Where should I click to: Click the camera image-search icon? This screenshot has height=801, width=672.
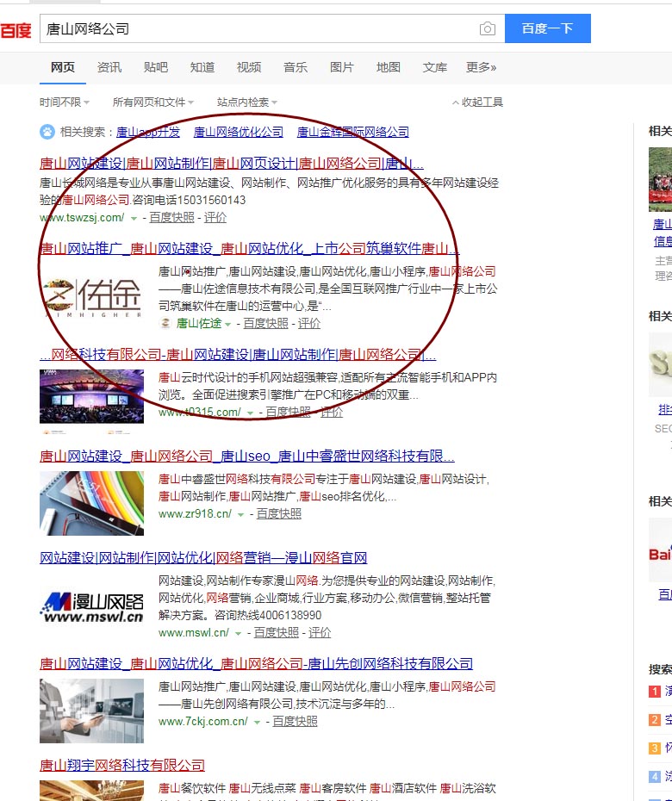click(488, 29)
